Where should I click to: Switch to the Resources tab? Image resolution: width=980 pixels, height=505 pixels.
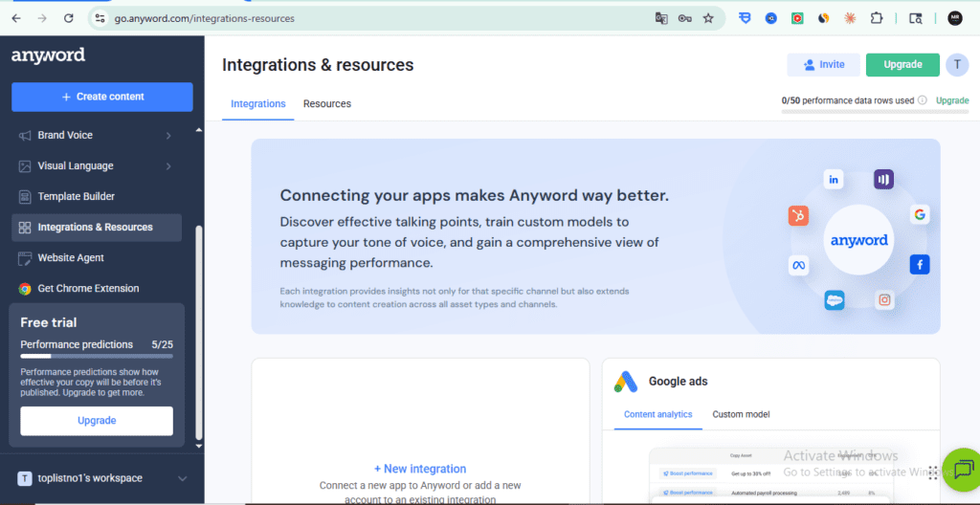[x=327, y=103]
